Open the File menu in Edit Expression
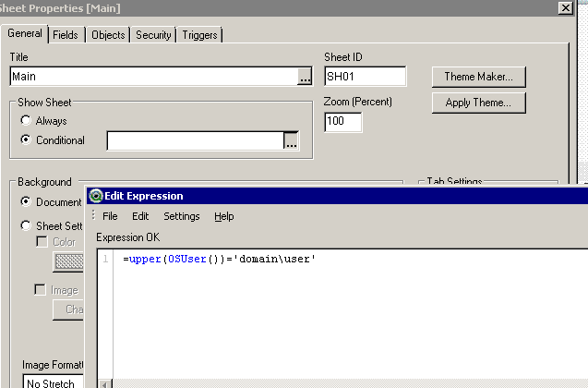 coord(110,216)
